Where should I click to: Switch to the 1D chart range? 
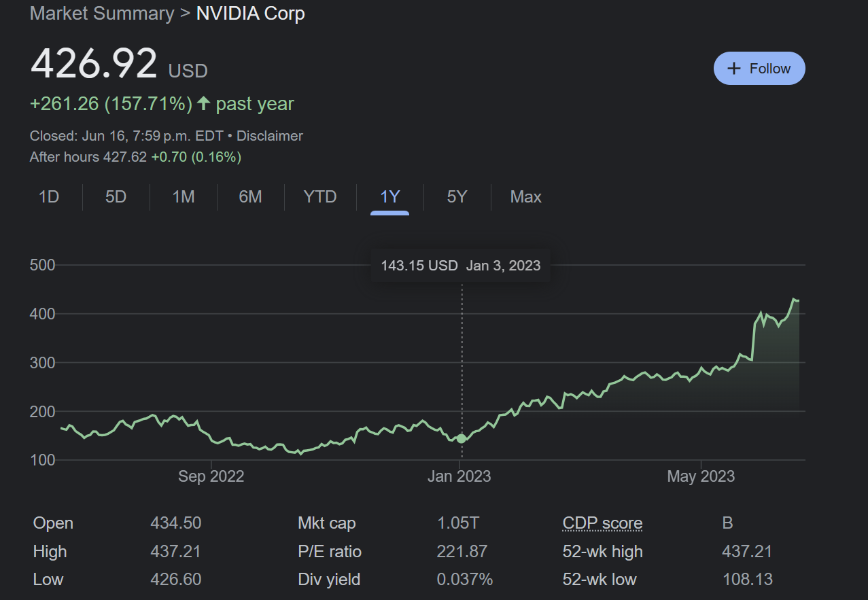coord(49,197)
